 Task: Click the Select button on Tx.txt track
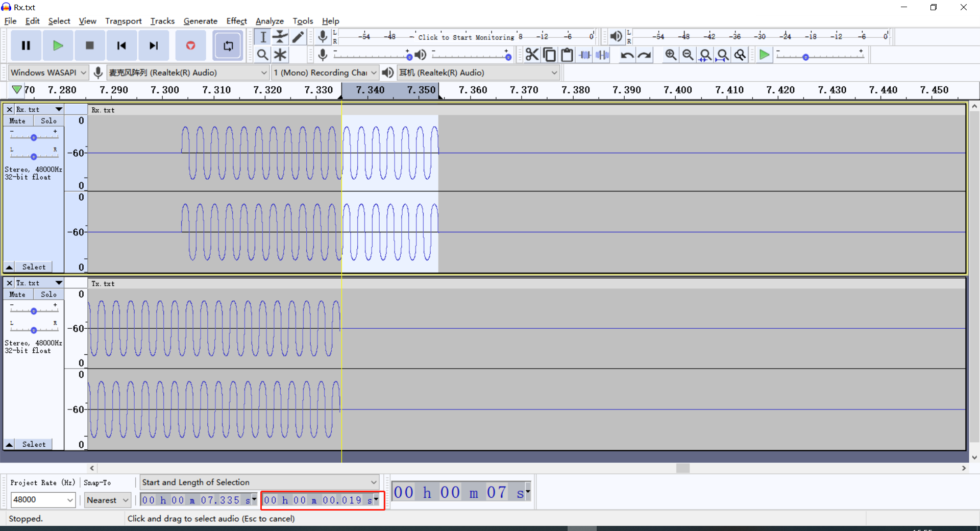(34, 444)
